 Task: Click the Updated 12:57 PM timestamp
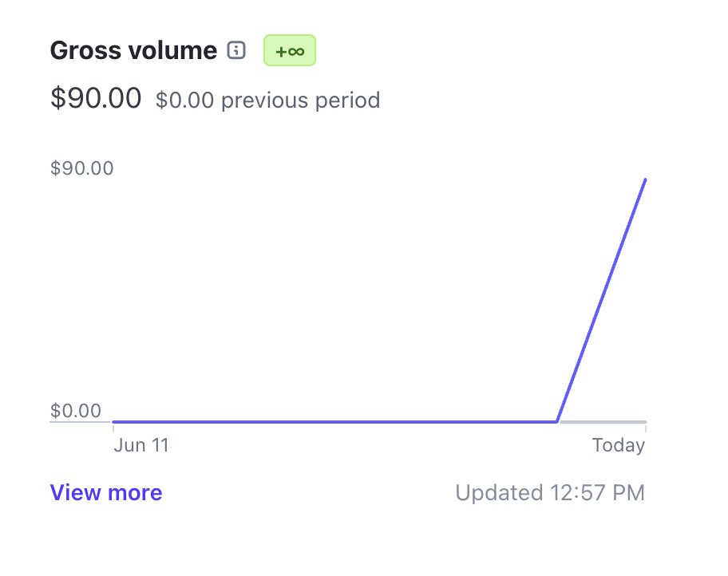point(550,493)
